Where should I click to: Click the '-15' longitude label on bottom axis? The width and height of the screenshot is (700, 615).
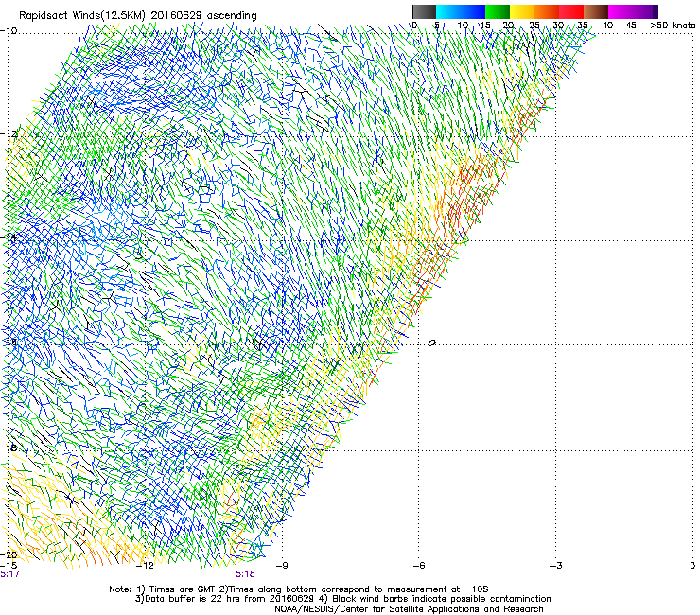point(9,565)
